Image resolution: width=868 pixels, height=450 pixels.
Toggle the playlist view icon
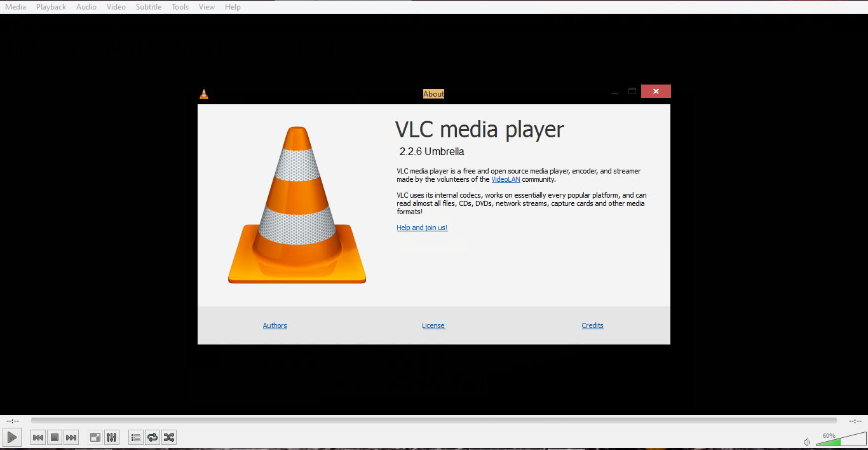tap(136, 437)
